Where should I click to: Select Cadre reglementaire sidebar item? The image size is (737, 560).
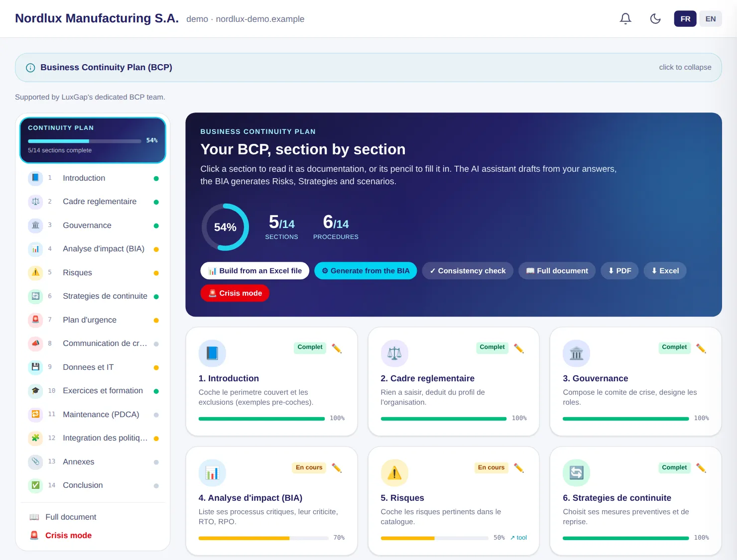tap(93, 202)
